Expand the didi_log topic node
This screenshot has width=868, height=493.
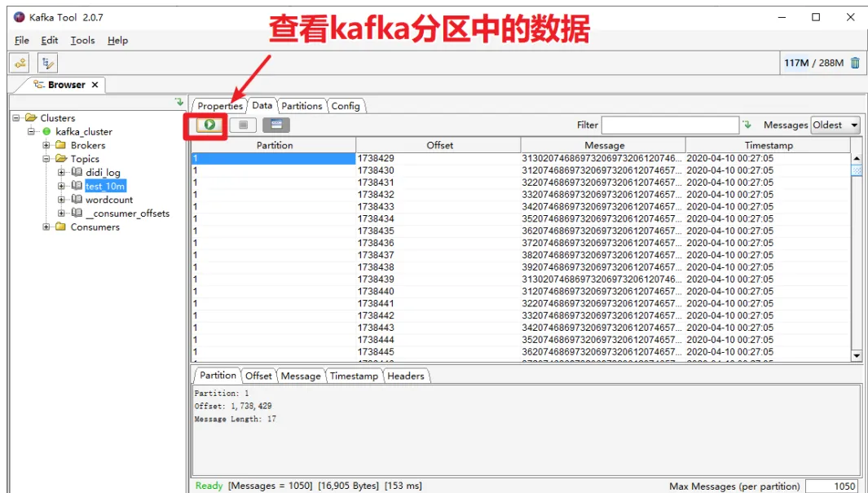61,172
